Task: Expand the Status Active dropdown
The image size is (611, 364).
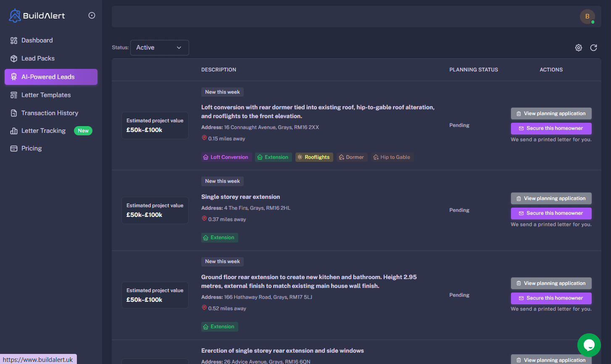Action: 159,47
